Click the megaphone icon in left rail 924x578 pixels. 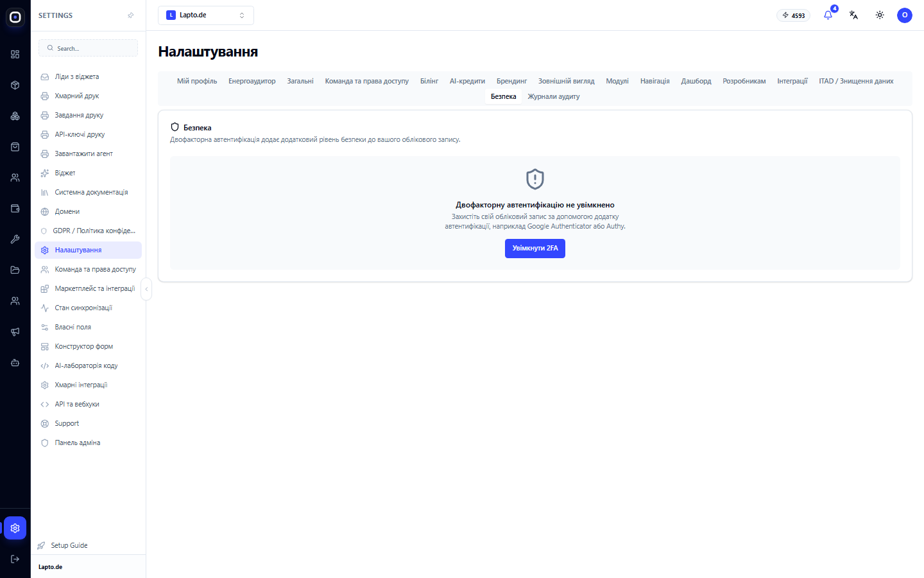tap(15, 332)
